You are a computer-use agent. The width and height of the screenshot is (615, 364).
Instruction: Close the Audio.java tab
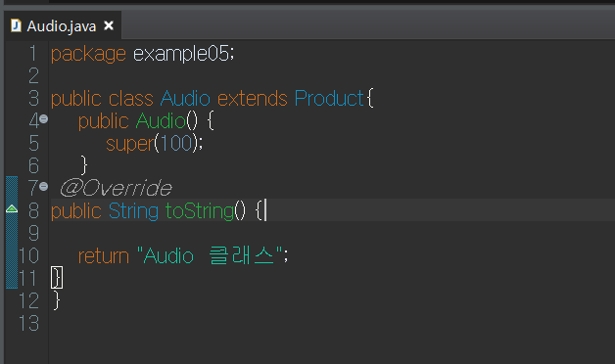click(109, 25)
